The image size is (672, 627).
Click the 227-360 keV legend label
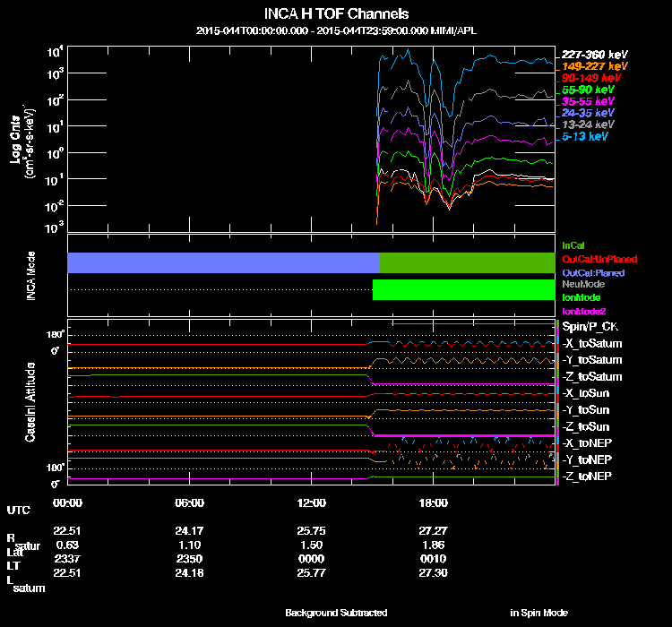click(594, 55)
